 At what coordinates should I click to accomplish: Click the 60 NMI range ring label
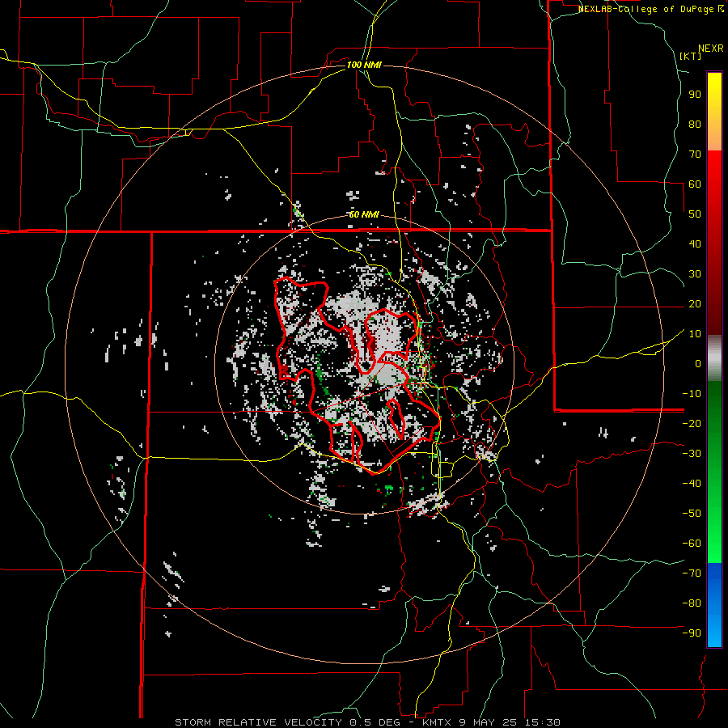(364, 214)
